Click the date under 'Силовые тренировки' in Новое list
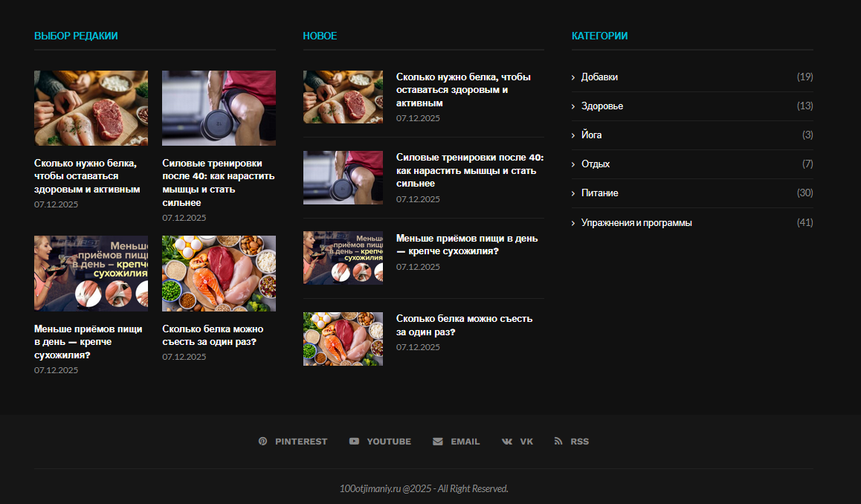The image size is (861, 504). (x=418, y=199)
